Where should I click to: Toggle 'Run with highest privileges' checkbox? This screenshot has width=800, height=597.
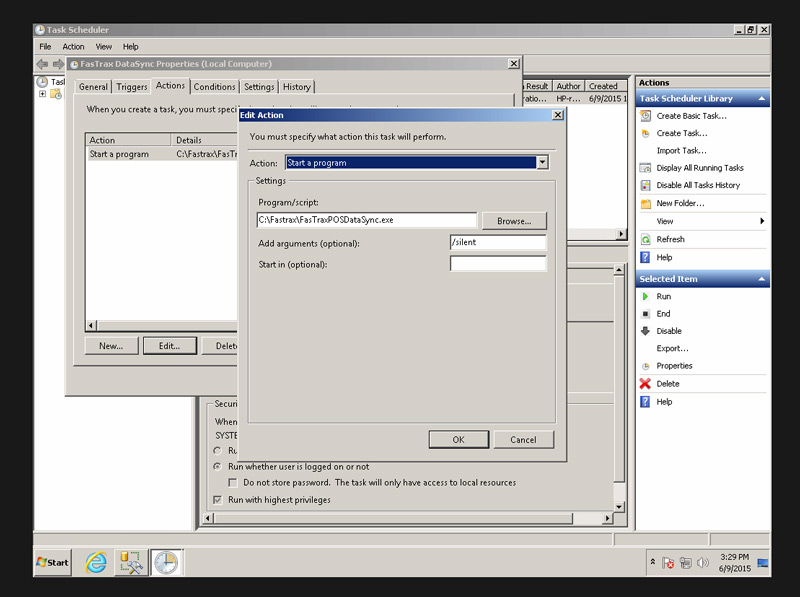[x=218, y=500]
